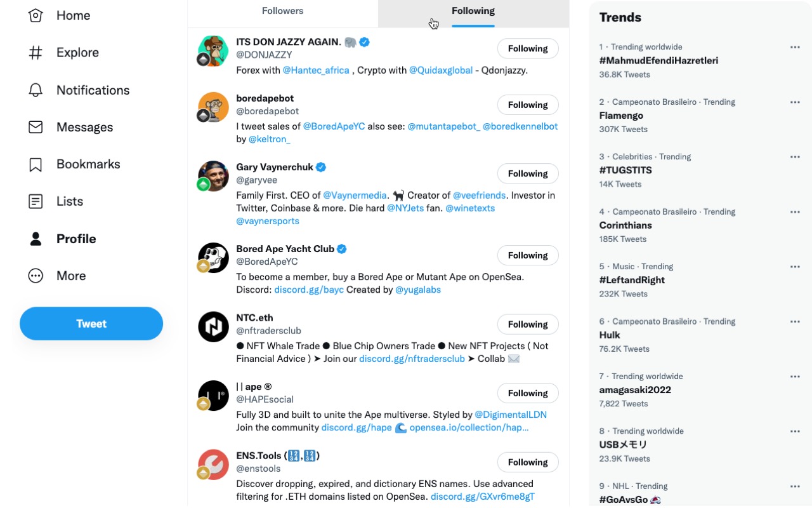Viewport: 812px width, 508px height.
Task: Unfollow Bored Ape Yacht Club via Following button
Action: [x=527, y=255]
